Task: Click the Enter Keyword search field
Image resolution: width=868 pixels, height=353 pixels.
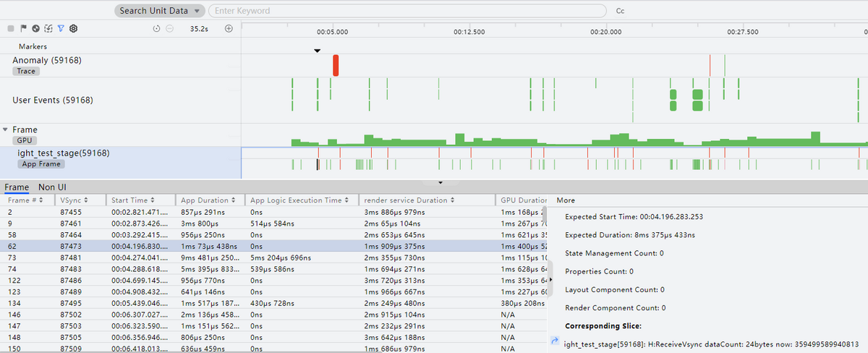Action: (407, 11)
